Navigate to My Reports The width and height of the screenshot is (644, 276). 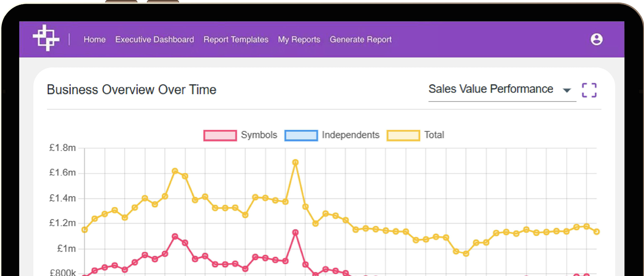click(x=299, y=40)
